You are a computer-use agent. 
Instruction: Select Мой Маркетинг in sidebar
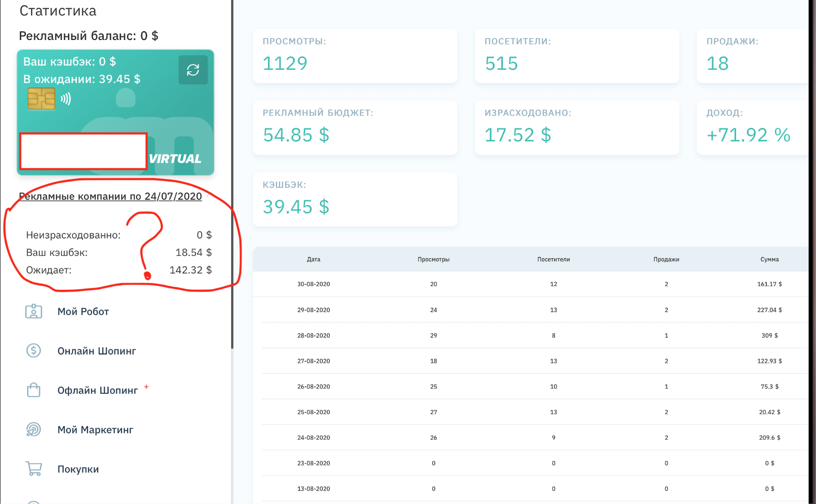tap(95, 430)
